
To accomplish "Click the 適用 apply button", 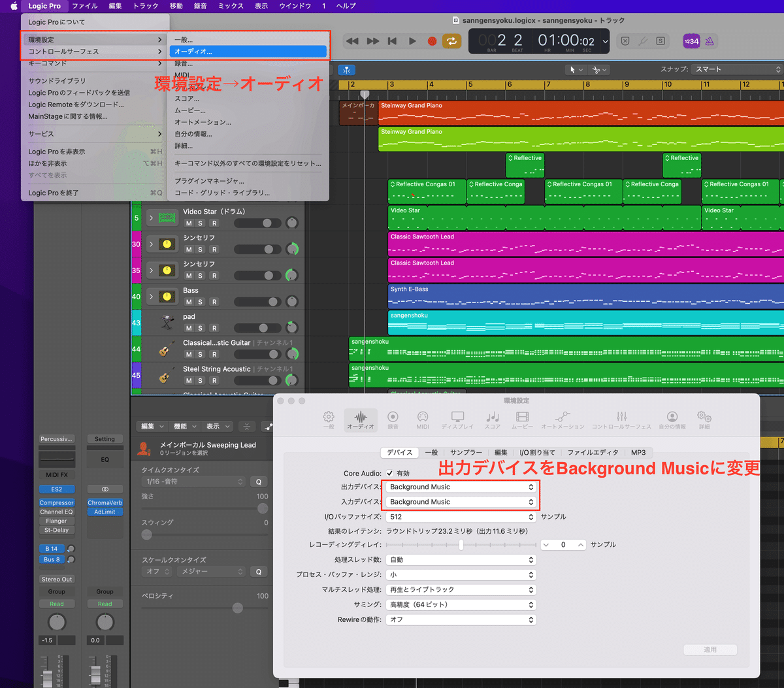I will 710,649.
